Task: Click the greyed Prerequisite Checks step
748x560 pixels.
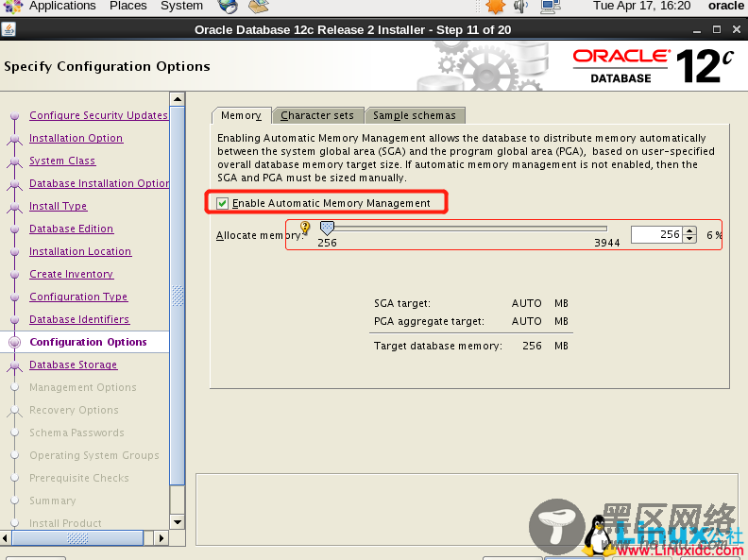Action: [78, 478]
